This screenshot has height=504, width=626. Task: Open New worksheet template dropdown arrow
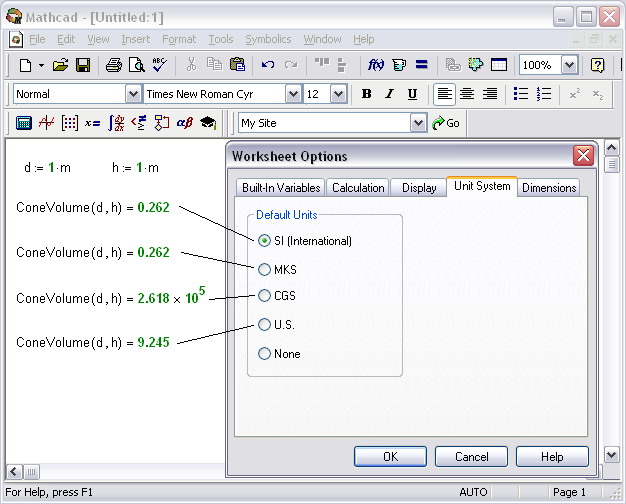42,65
